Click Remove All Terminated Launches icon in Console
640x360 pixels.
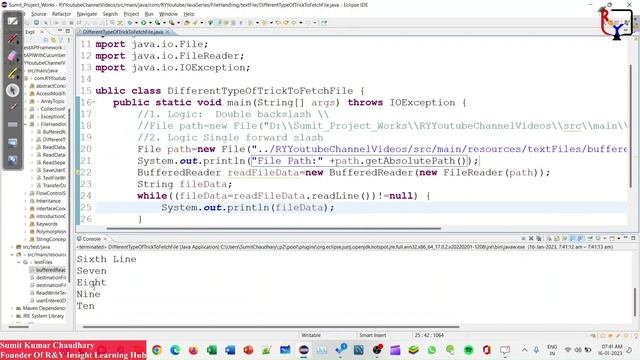(x=539, y=238)
